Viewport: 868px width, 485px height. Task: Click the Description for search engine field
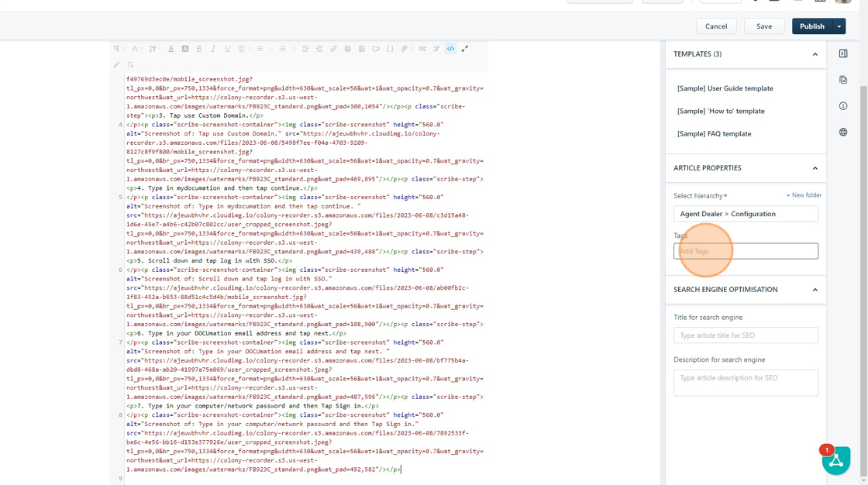[746, 383]
